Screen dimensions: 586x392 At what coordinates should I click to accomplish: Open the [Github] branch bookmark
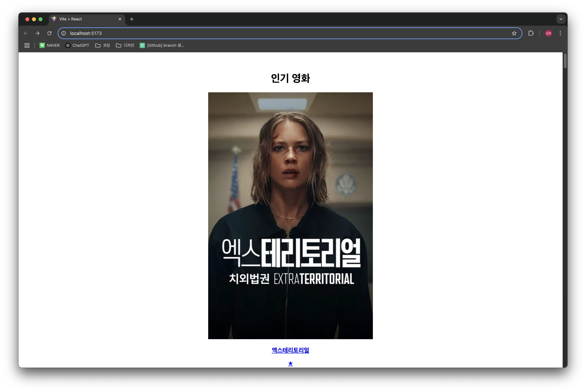162,45
